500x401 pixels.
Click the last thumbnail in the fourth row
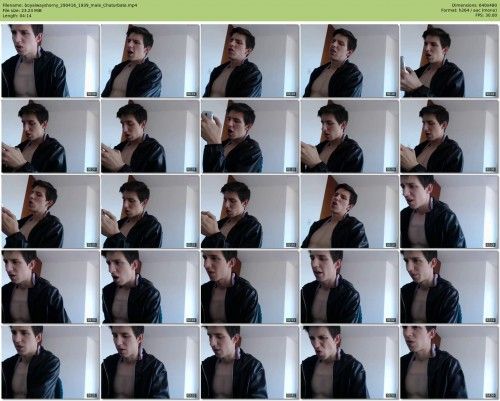(x=449, y=287)
